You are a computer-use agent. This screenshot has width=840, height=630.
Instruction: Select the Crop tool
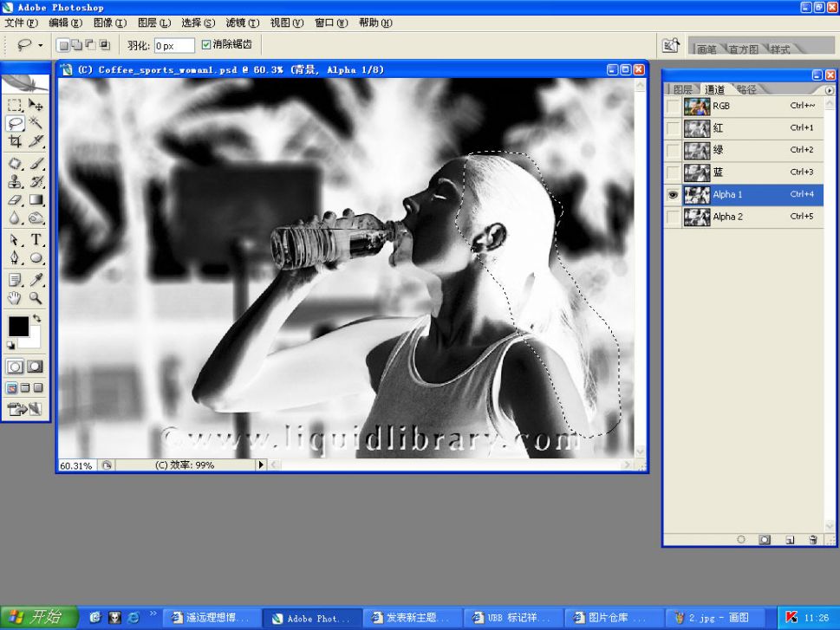[x=15, y=141]
